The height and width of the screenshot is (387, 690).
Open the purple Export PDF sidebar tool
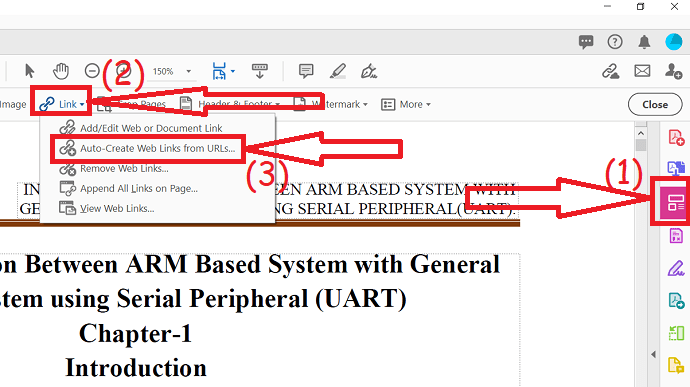click(676, 236)
